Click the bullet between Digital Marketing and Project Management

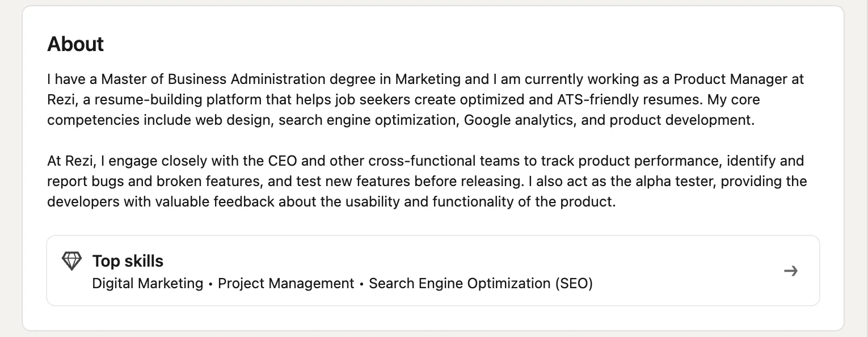click(210, 284)
